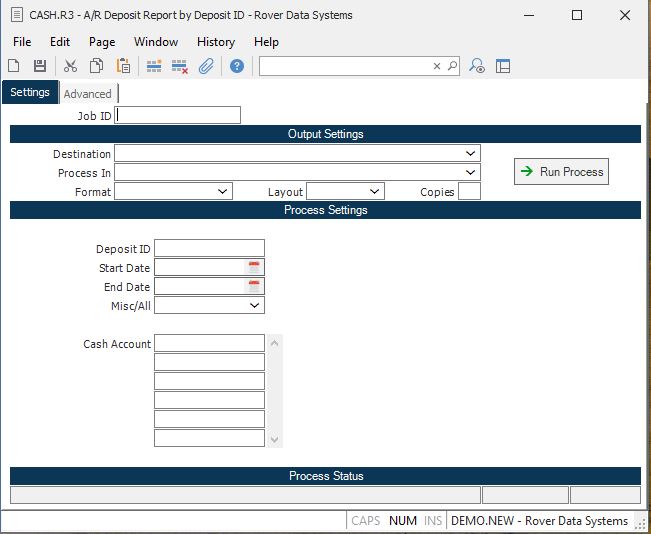Open the Misc/All dropdown
Viewport: 651px width, 534px height.
pos(254,305)
